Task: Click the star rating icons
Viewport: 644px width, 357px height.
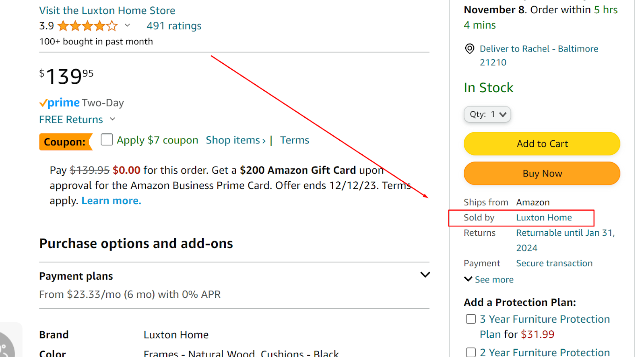Action: point(88,26)
